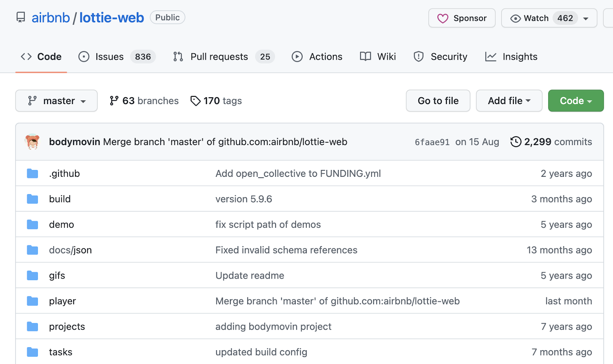Click the projects folder icon
This screenshot has height=364, width=613.
(33, 326)
